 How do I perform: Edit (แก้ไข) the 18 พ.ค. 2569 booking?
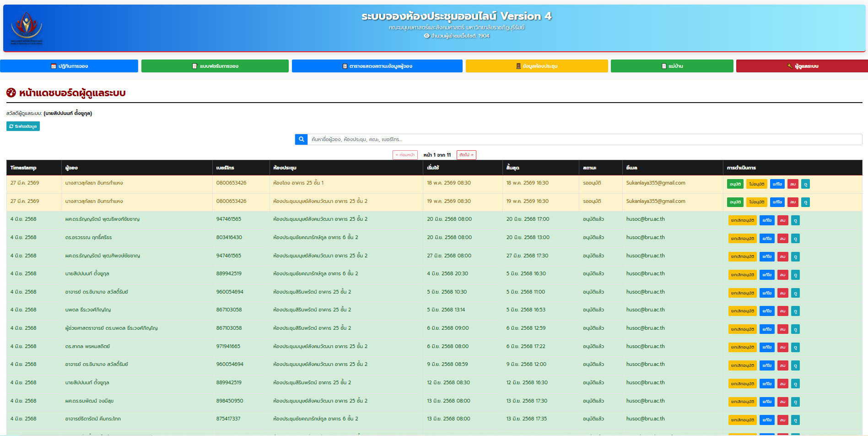pyautogui.click(x=777, y=184)
